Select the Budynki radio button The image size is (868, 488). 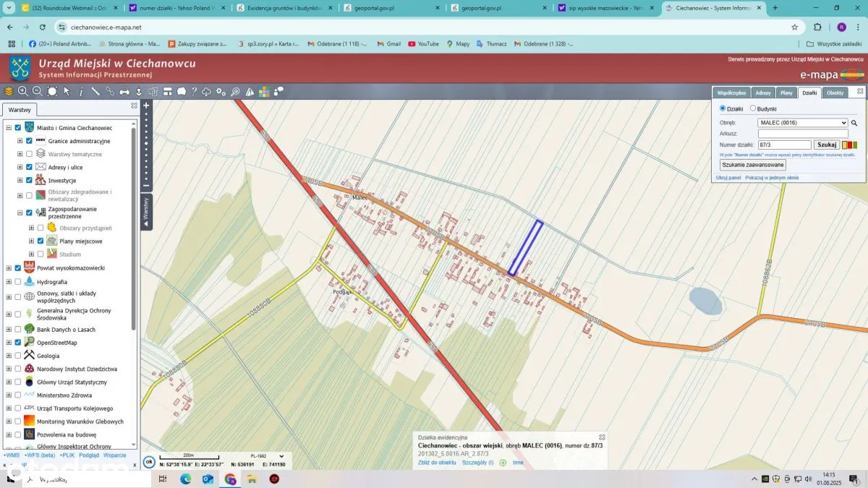(753, 108)
